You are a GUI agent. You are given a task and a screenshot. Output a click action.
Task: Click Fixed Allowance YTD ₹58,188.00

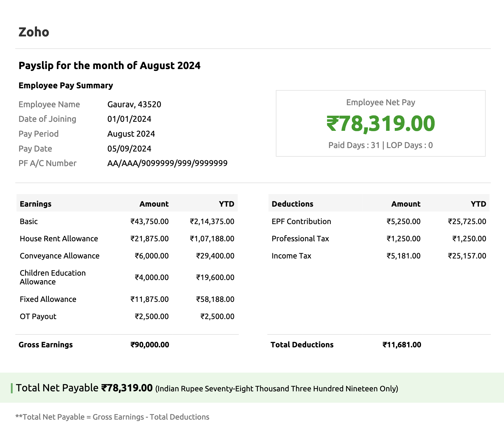[215, 299]
